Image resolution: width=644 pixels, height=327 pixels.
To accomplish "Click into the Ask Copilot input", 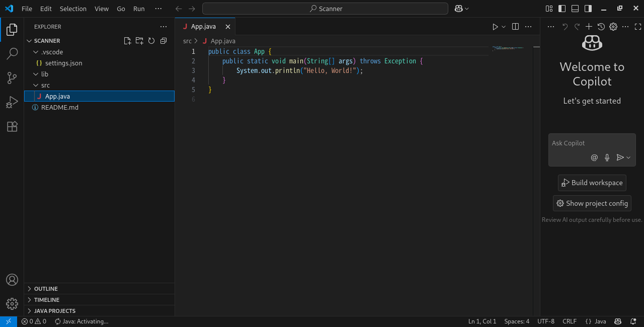I will 591,143.
